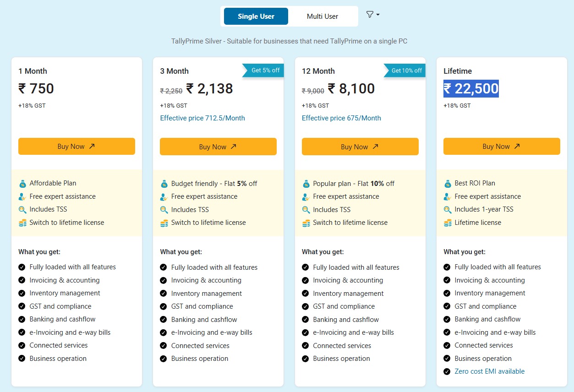Click the coins icon beside Lifetime license
Viewport: 574px width, 392px height.
pyautogui.click(x=448, y=223)
